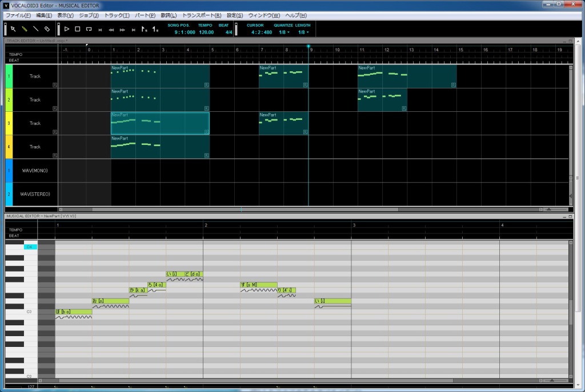Click the tempo value 120.00

click(x=206, y=33)
